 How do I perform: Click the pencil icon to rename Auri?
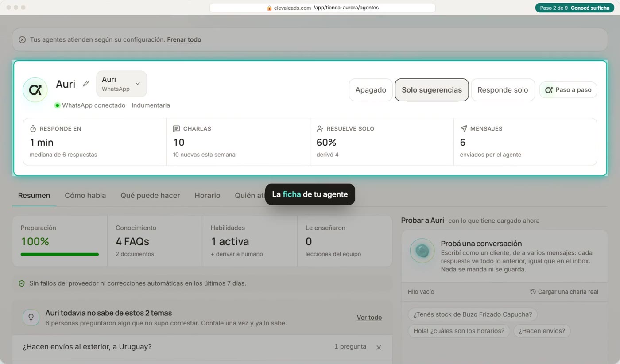pyautogui.click(x=86, y=84)
